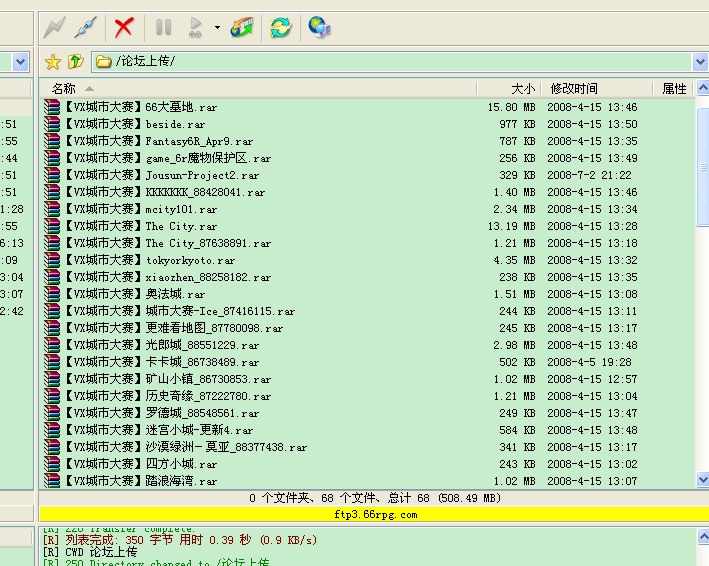Click the rar archive icon of 奥法城.rar

pos(52,294)
